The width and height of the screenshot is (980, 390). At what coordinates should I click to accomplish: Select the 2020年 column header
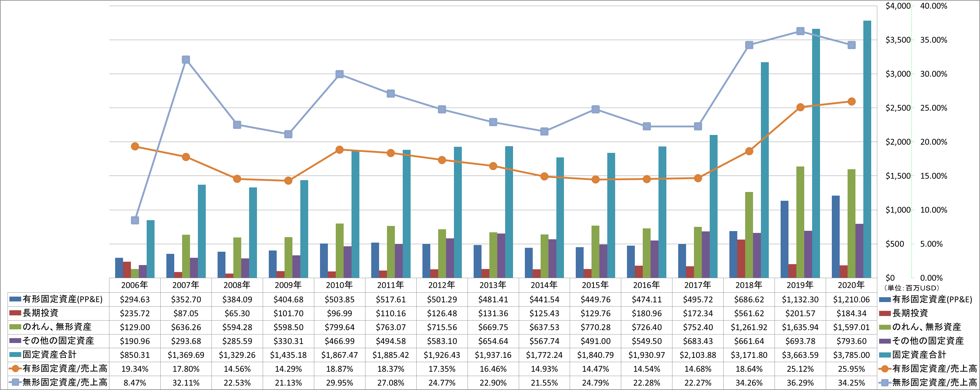pos(852,285)
